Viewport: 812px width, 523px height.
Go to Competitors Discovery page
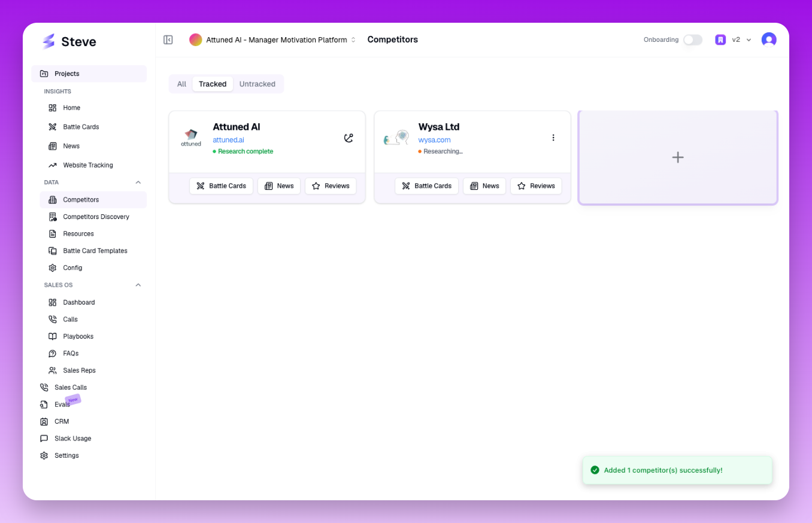[x=96, y=217]
